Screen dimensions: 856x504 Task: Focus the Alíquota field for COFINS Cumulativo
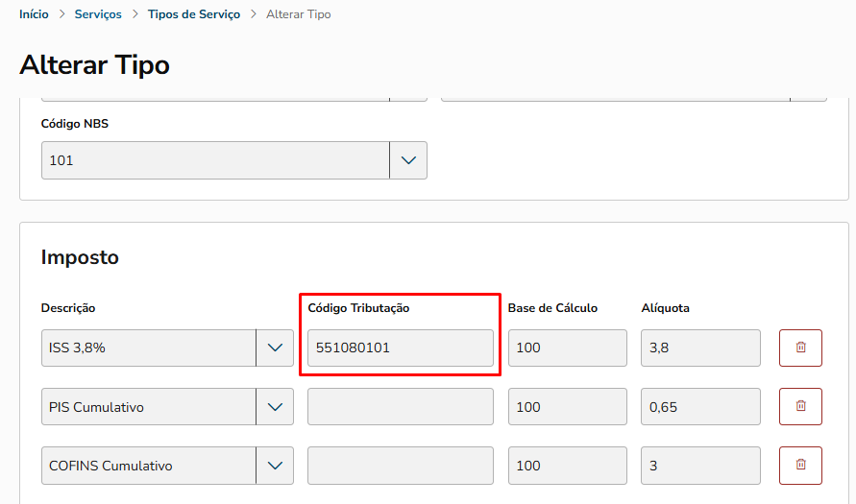click(700, 465)
